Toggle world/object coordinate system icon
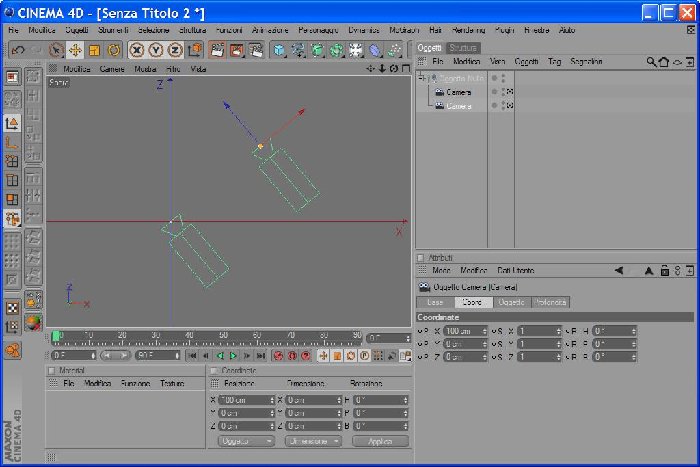This screenshot has width=700, height=467. (x=195, y=50)
